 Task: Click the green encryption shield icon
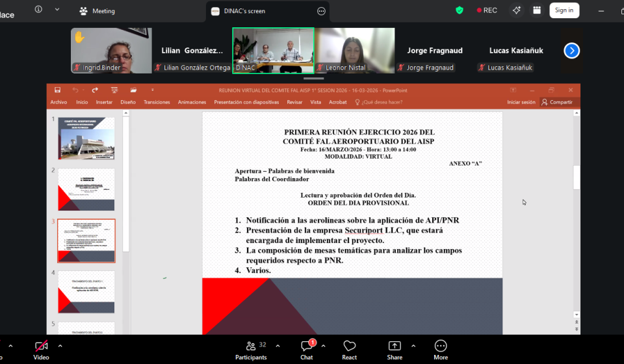click(x=460, y=10)
